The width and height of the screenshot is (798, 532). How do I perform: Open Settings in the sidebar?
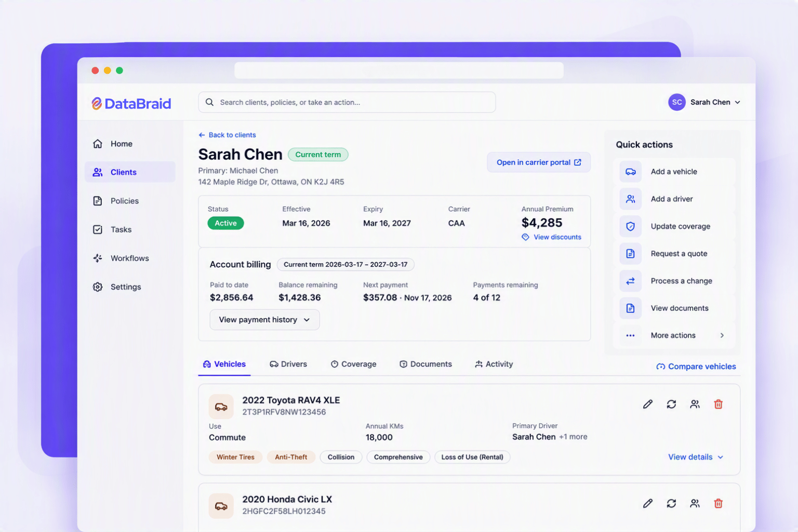coord(130,287)
